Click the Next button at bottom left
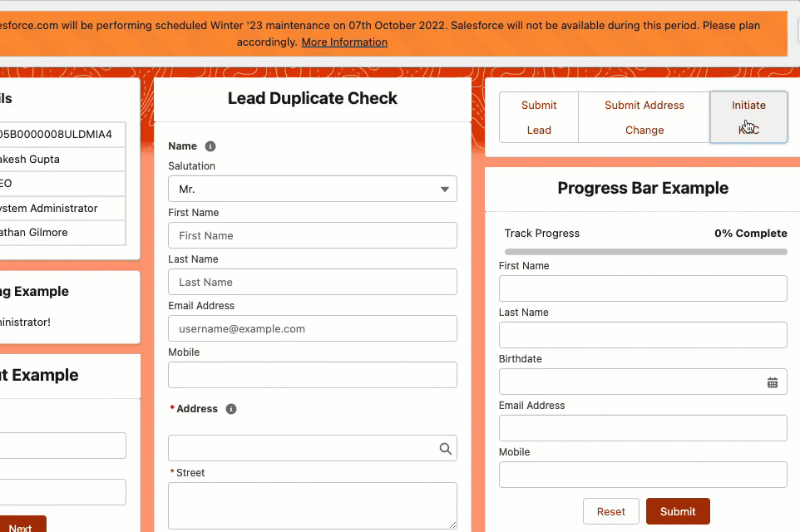This screenshot has width=800, height=532. (x=22, y=525)
